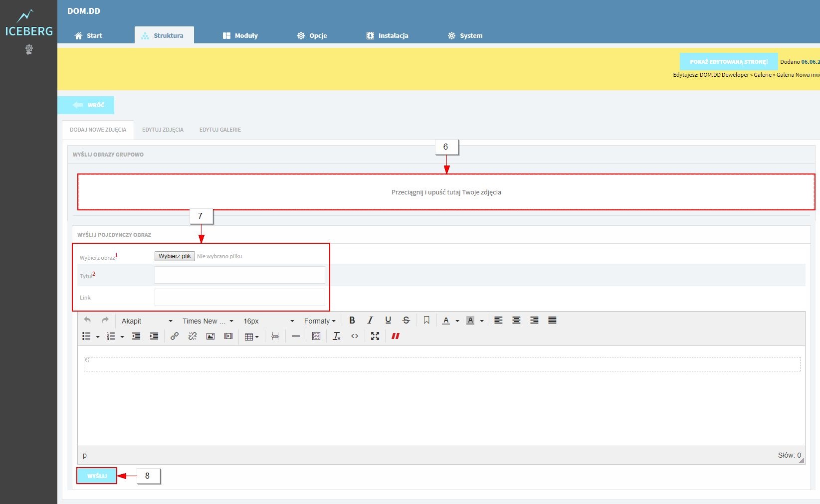Viewport: 820px width, 504px height.
Task: Toggle fullscreen editor mode
Action: [x=375, y=336]
